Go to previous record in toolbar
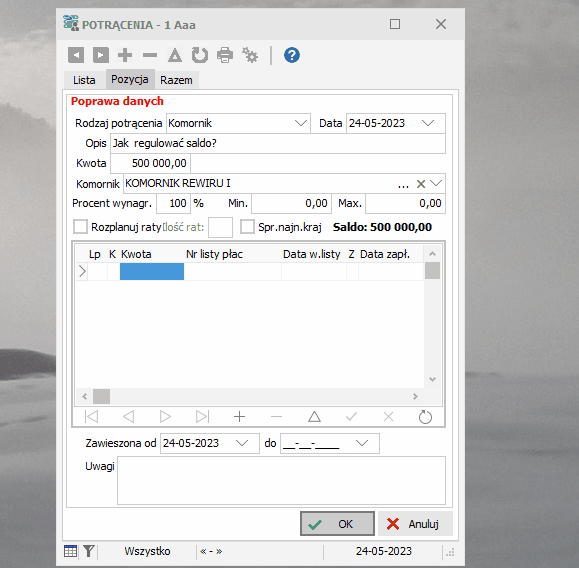 (x=76, y=55)
